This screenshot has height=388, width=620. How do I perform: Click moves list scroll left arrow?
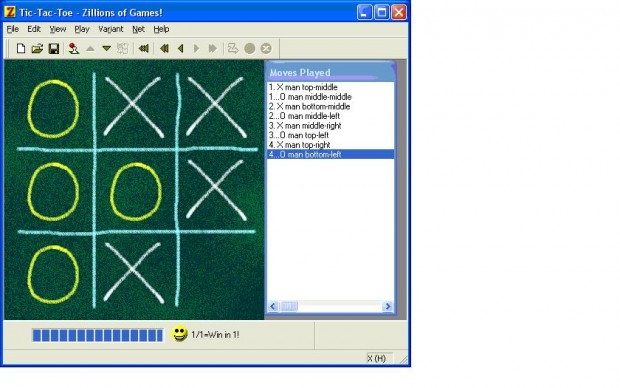tap(273, 306)
